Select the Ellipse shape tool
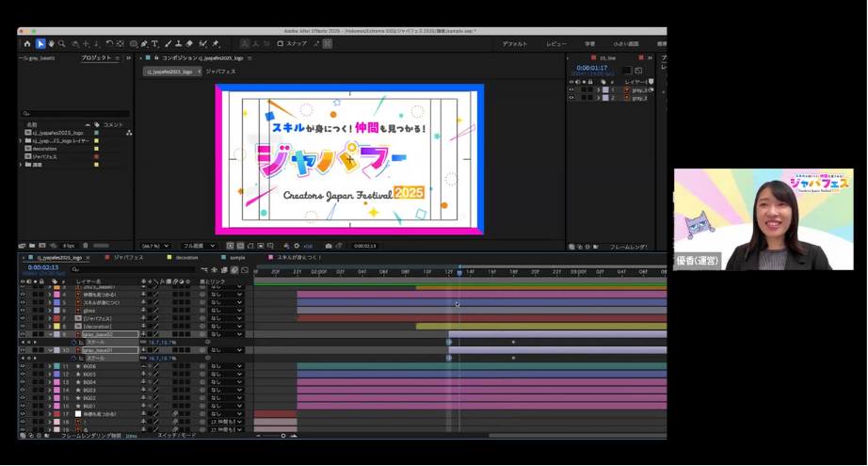This screenshot has height=466, width=868. [x=134, y=43]
